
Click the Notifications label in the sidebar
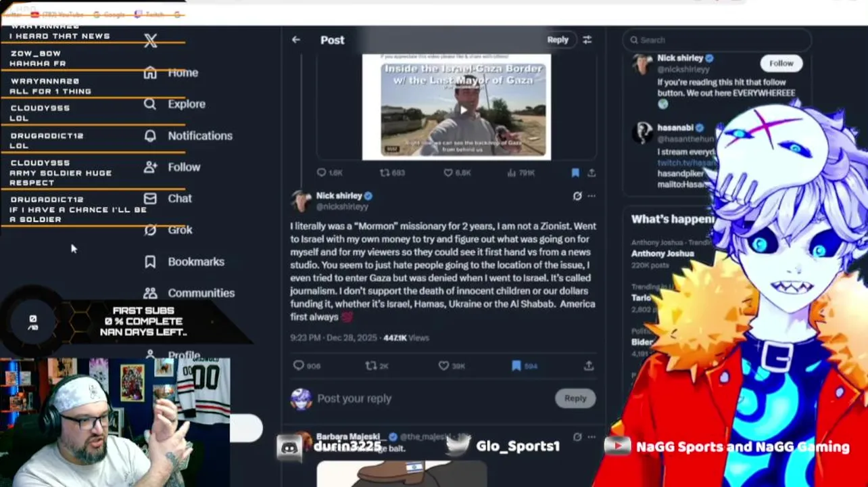pyautogui.click(x=200, y=136)
